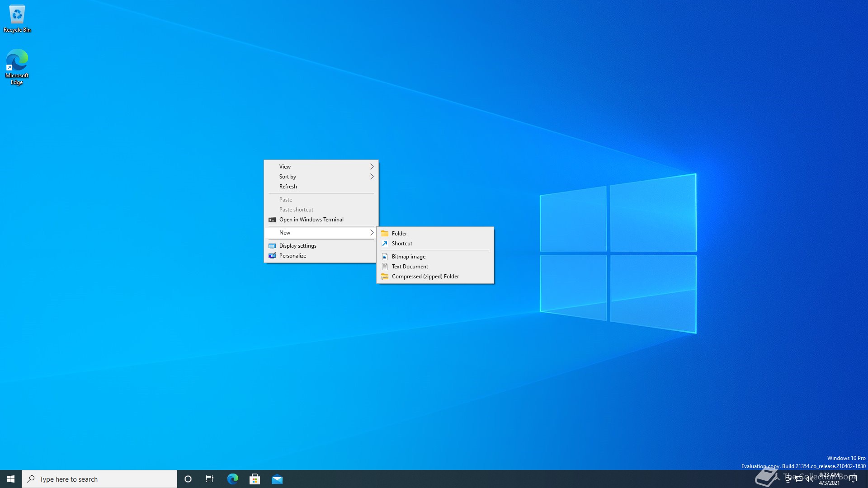Open Task View from the taskbar
Image resolution: width=868 pixels, height=488 pixels.
(x=210, y=479)
